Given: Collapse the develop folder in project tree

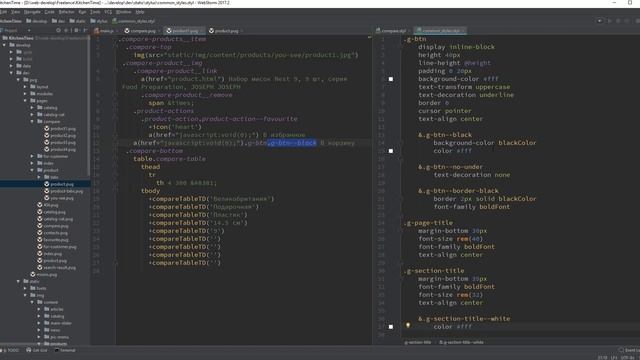Looking at the screenshot, I should pos(4,45).
